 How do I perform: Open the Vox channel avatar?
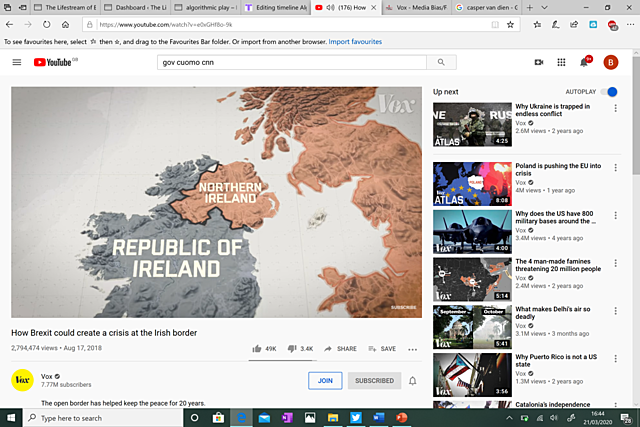pos(22,380)
